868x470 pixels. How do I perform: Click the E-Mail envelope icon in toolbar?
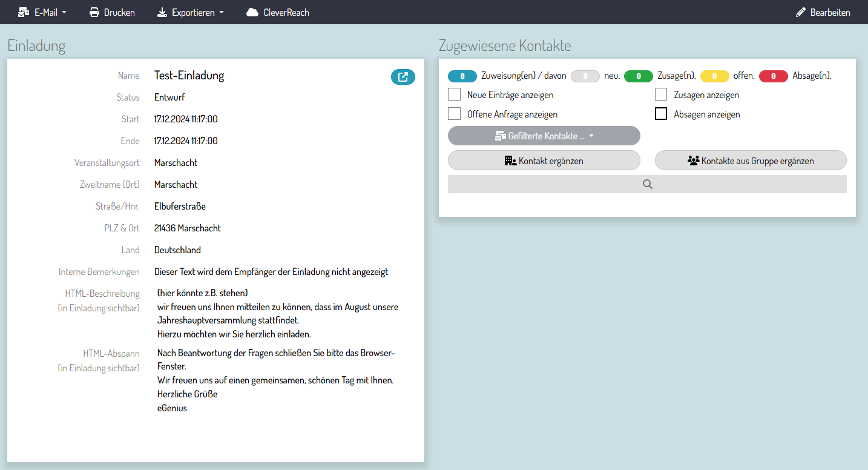tap(24, 12)
